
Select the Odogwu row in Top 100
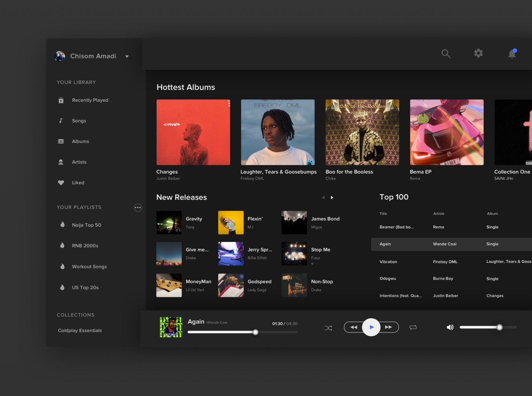coord(452,279)
